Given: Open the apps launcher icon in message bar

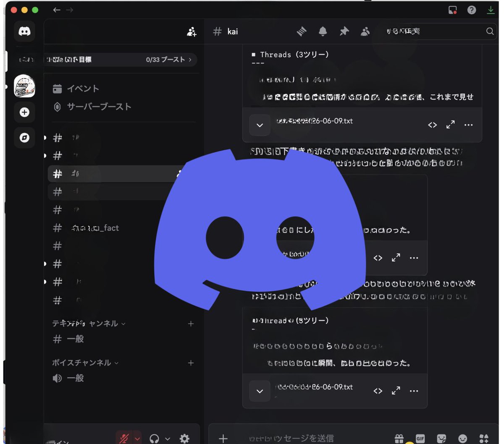Looking at the screenshot, I should tap(484, 439).
